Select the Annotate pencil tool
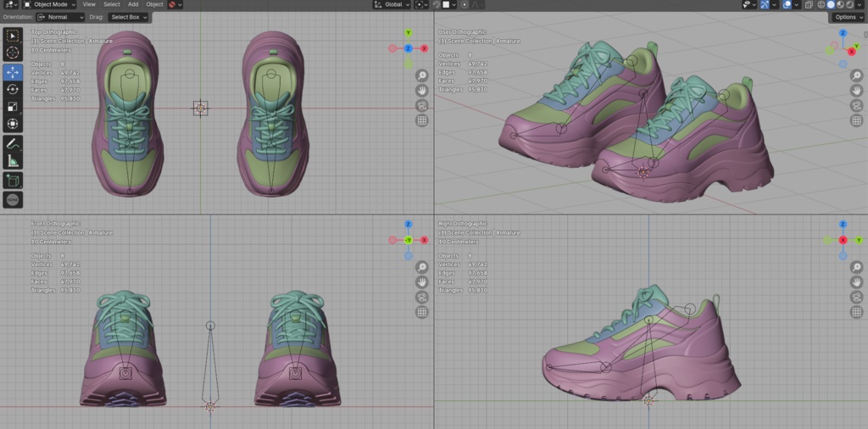868x429 pixels. 13,142
